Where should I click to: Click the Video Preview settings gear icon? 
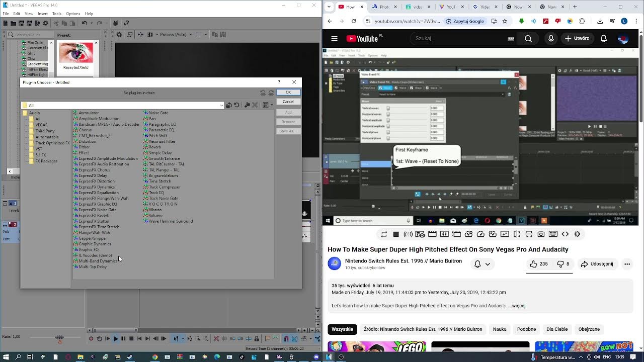pyautogui.click(x=119, y=34)
